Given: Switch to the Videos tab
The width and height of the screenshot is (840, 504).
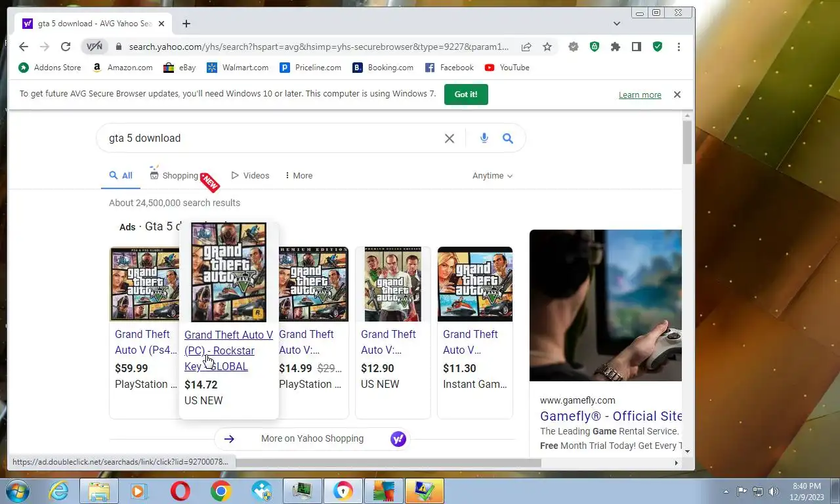Looking at the screenshot, I should coord(250,176).
